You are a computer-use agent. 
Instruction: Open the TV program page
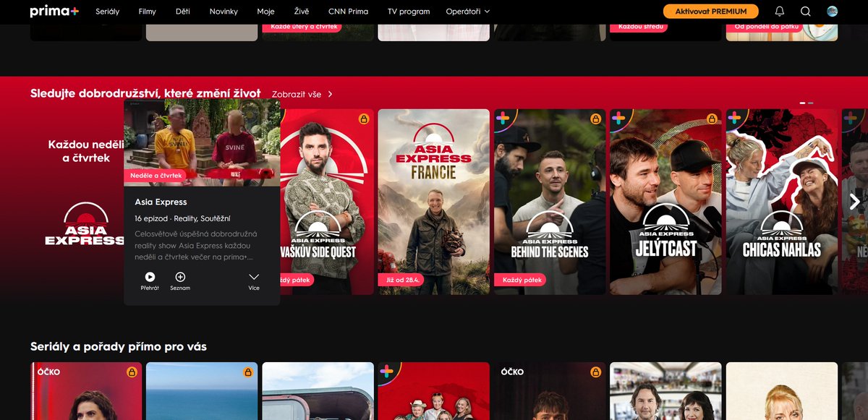pyautogui.click(x=409, y=12)
